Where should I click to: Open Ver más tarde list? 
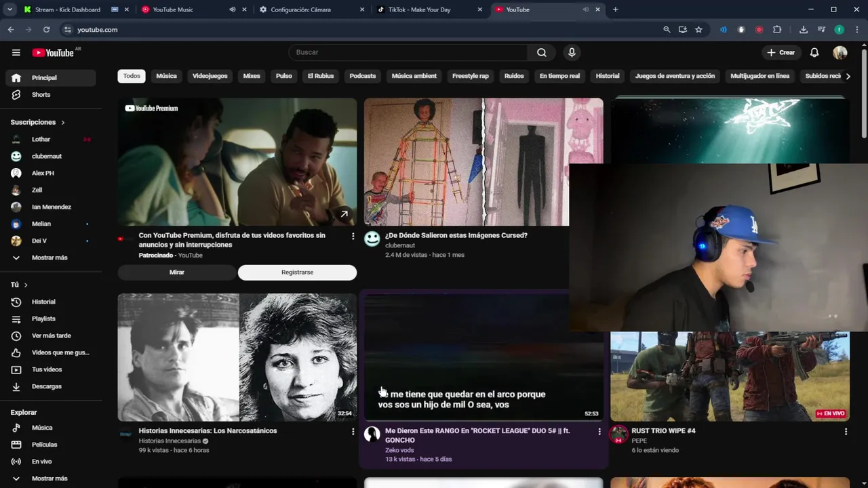pos(50,335)
